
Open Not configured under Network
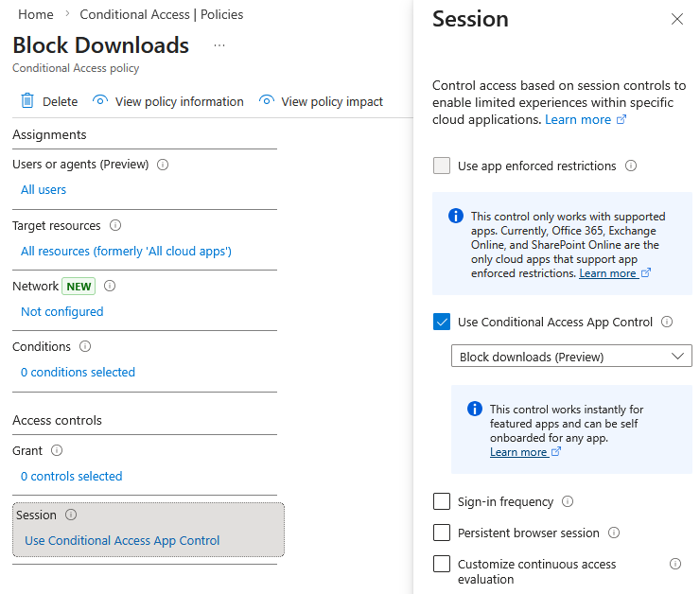pyautogui.click(x=61, y=312)
